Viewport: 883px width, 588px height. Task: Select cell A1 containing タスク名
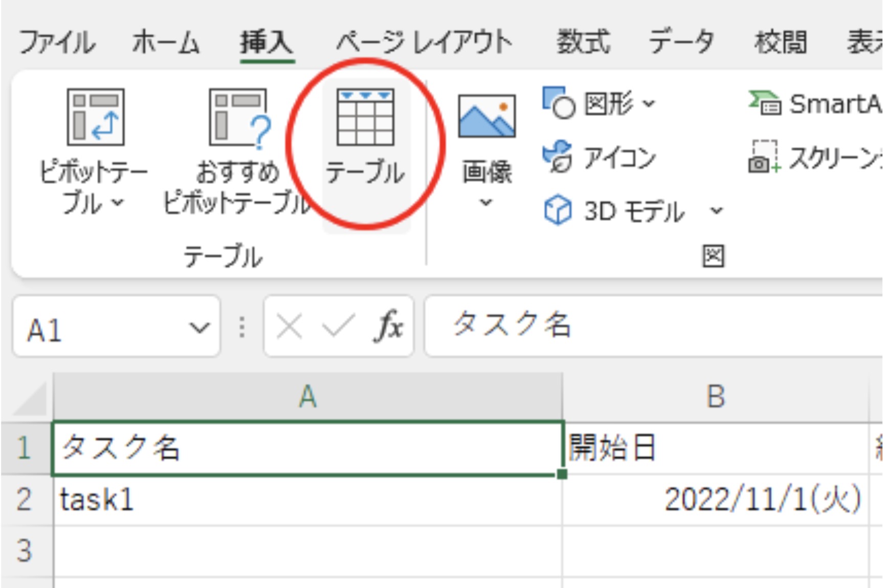(x=307, y=448)
